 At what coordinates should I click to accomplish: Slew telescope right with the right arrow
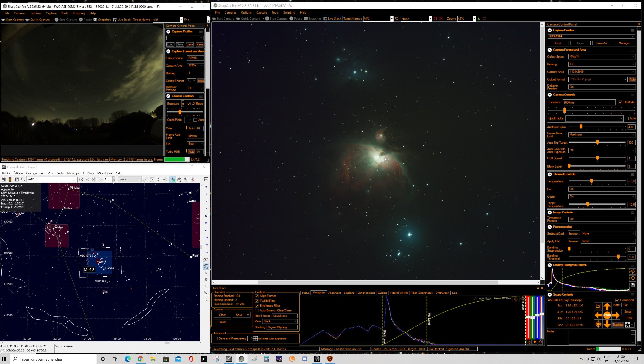click(616, 315)
